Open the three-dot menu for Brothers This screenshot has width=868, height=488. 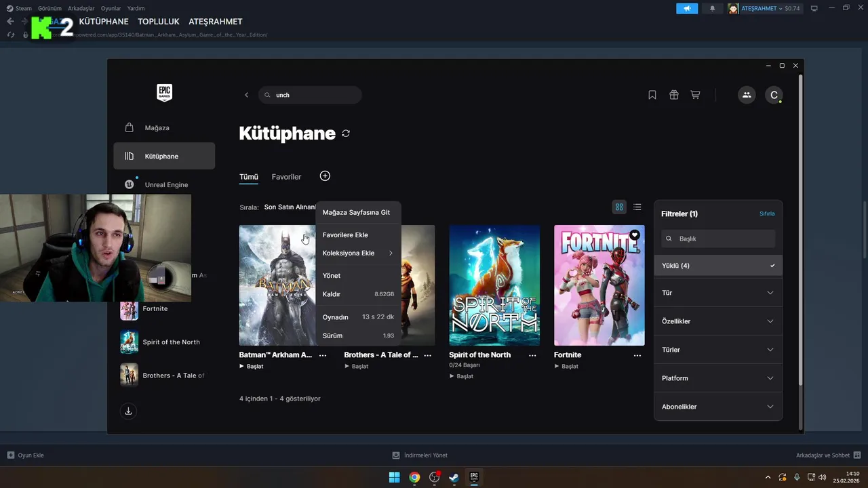pos(427,355)
